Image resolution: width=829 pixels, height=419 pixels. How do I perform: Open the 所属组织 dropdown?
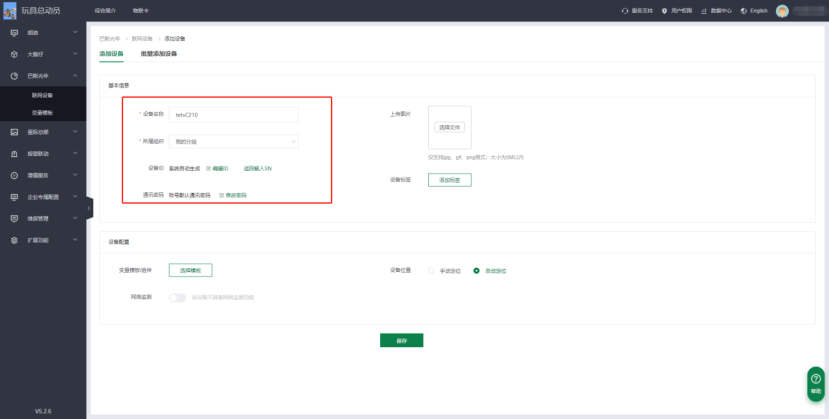[x=233, y=141]
